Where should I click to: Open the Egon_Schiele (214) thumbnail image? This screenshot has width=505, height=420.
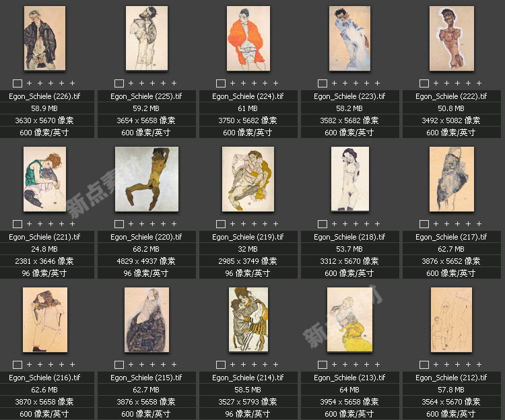(248, 320)
